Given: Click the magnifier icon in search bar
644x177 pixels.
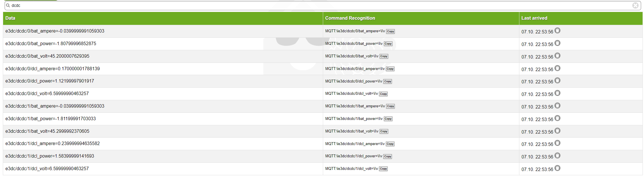Looking at the screenshot, I should pyautogui.click(x=8, y=5).
